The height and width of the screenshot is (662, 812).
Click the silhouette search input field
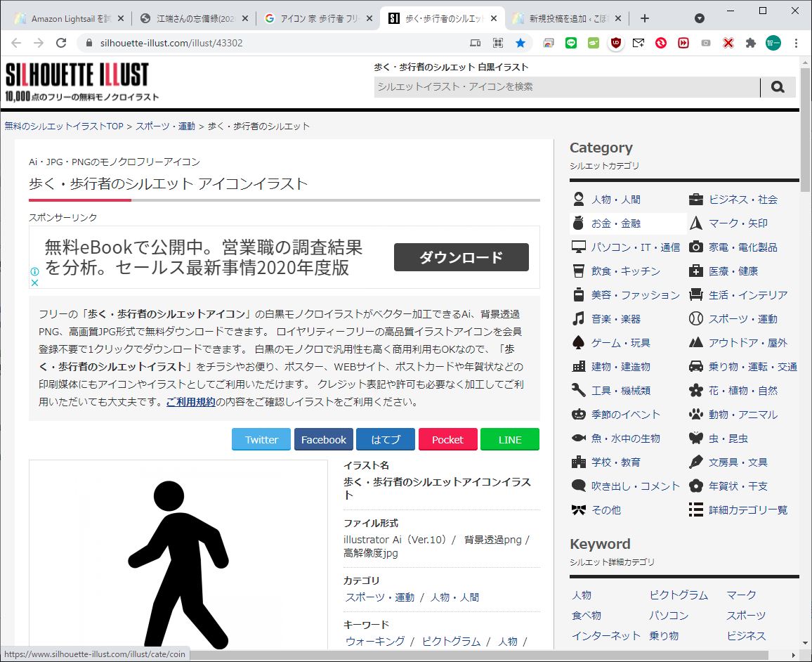click(566, 87)
